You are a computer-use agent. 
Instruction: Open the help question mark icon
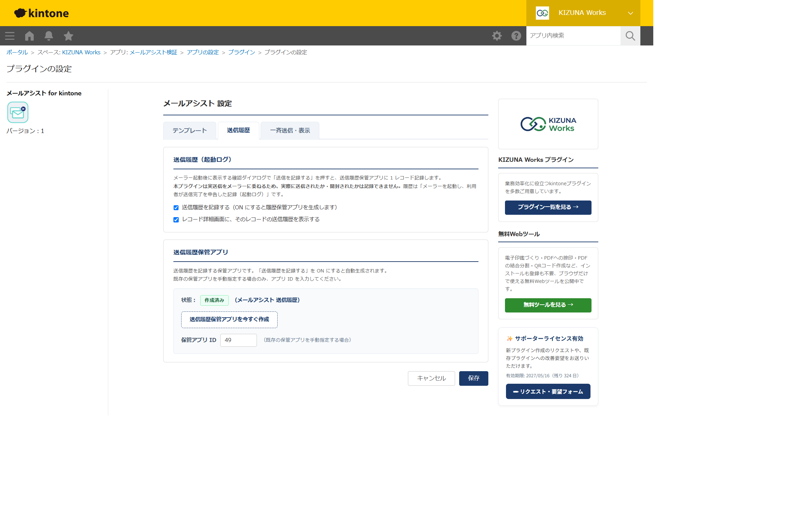[x=516, y=36]
